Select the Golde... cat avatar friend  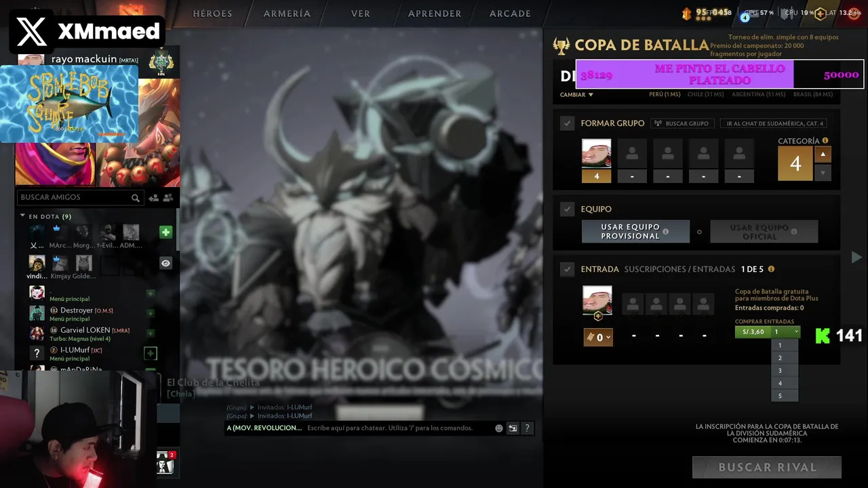point(83,262)
